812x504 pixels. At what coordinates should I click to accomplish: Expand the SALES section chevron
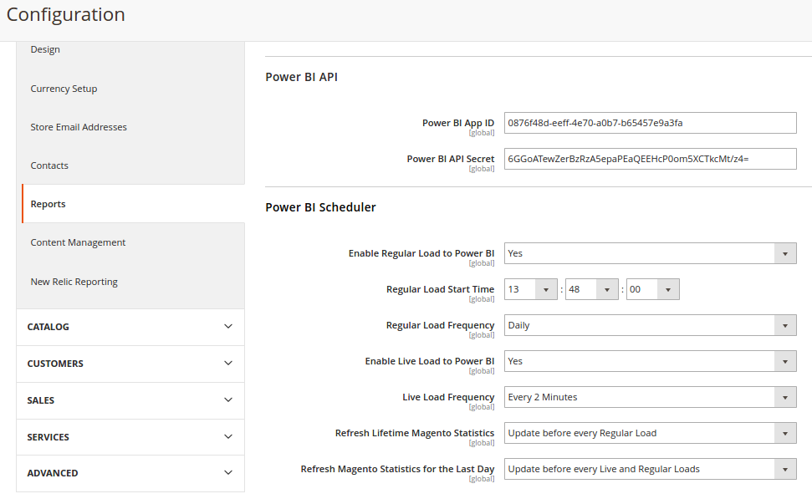[227, 400]
